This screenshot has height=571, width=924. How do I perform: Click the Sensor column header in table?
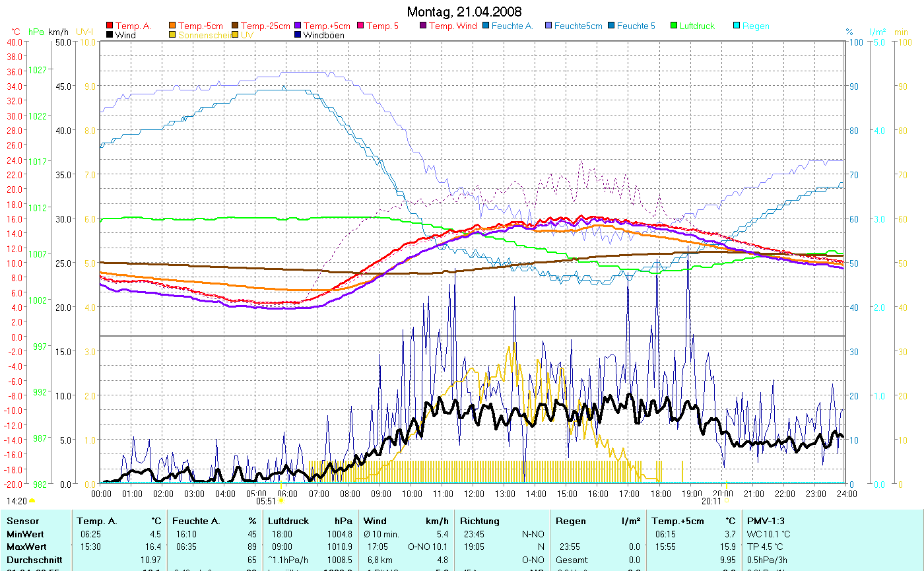coord(22,521)
